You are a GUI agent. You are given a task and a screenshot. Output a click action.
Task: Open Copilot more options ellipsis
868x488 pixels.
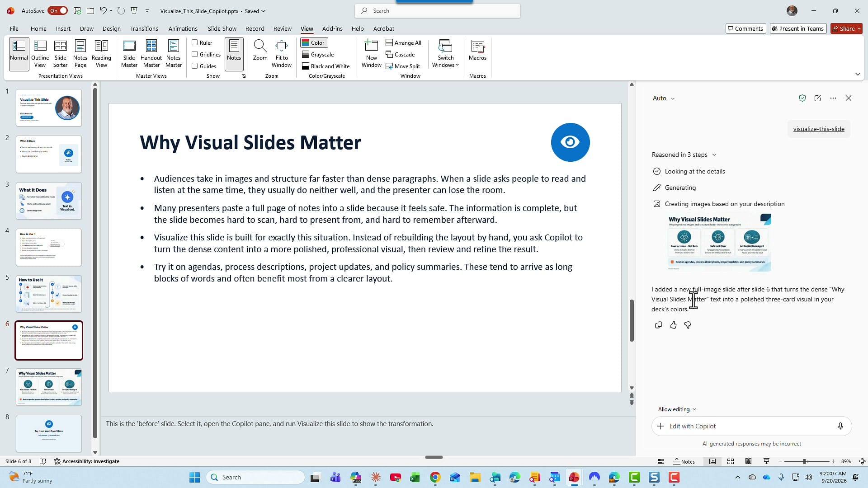[833, 98]
